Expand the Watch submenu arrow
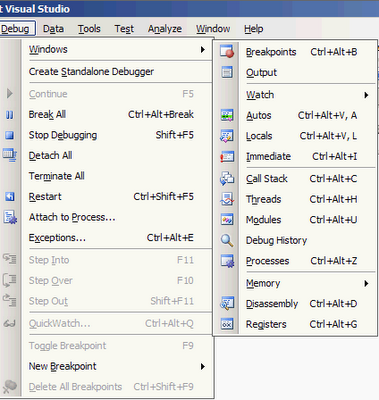This screenshot has height=400, width=379. (x=366, y=95)
